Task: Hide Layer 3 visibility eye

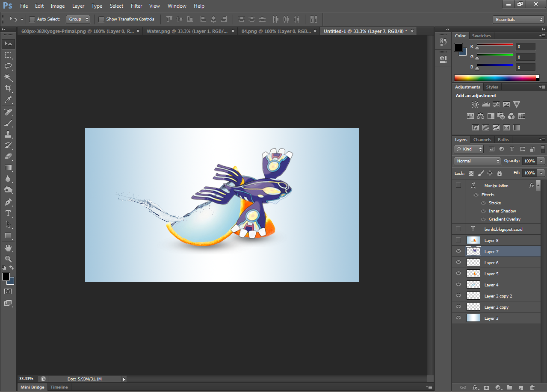Action: pyautogui.click(x=458, y=318)
